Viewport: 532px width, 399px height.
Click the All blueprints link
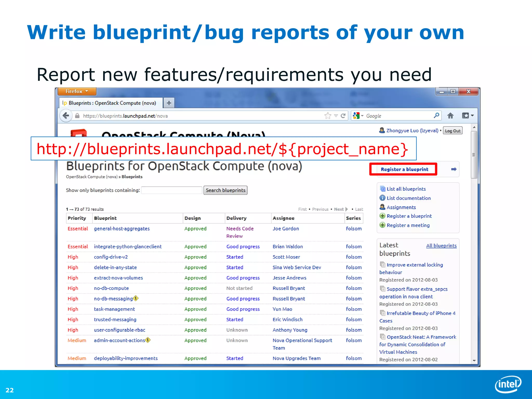[x=441, y=245]
